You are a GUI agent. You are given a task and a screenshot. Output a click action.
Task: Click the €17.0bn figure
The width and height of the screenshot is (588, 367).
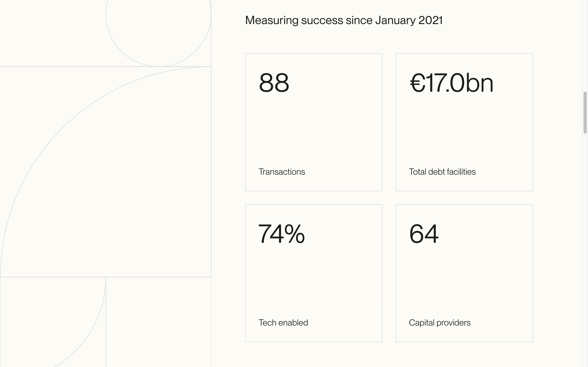pyautogui.click(x=451, y=83)
